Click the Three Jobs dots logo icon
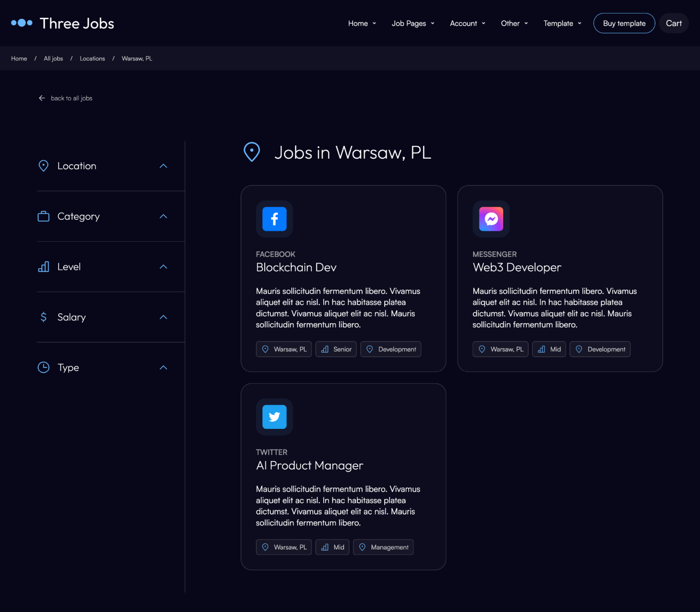Viewport: 700px width, 612px height. [x=22, y=23]
